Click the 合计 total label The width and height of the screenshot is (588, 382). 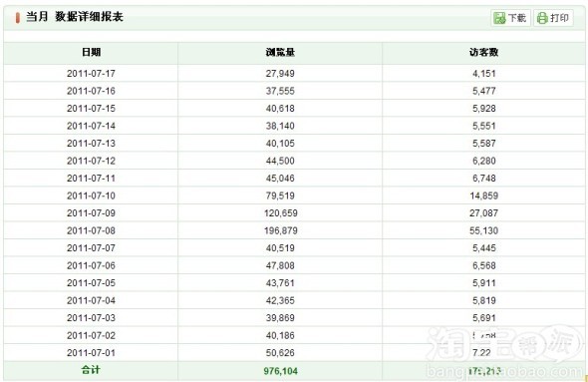[91, 370]
